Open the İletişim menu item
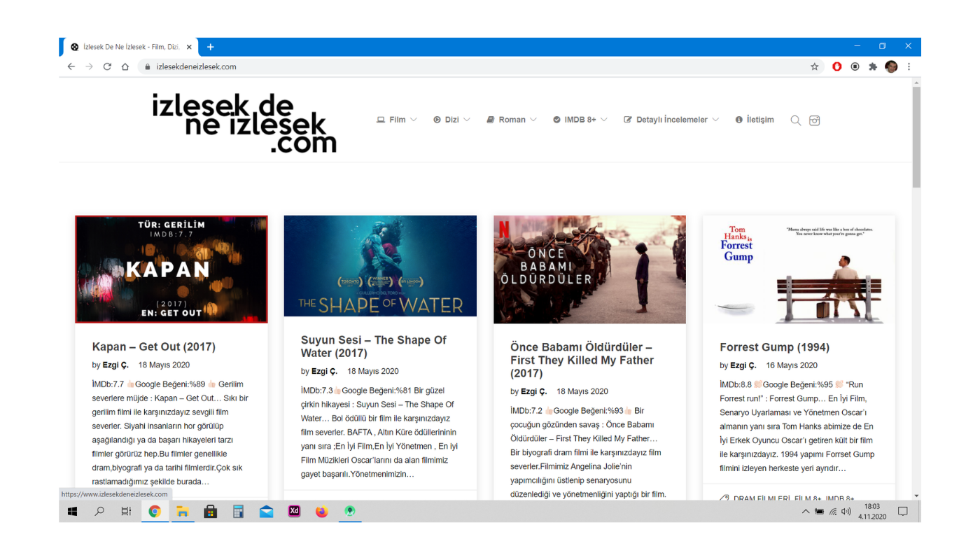The width and height of the screenshot is (980, 560). (x=755, y=120)
